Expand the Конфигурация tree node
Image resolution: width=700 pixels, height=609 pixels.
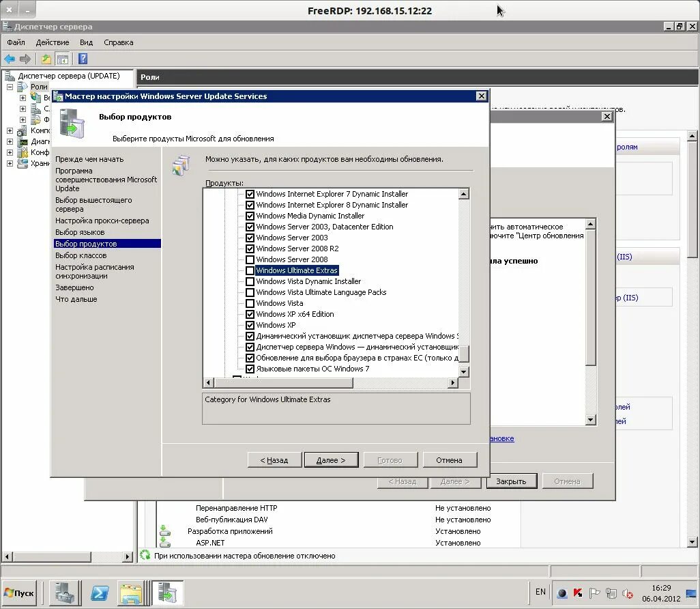[10, 152]
